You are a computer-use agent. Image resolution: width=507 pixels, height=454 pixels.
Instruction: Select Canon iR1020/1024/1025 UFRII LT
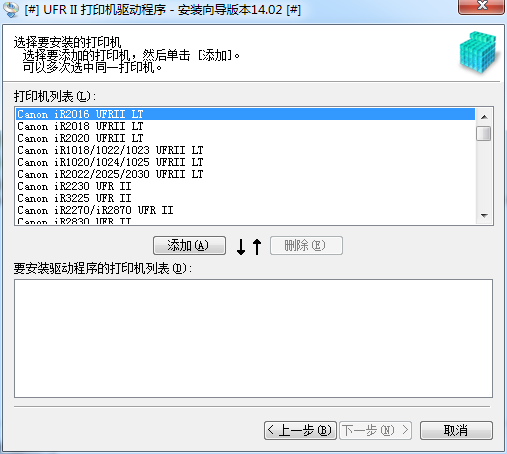[246, 162]
